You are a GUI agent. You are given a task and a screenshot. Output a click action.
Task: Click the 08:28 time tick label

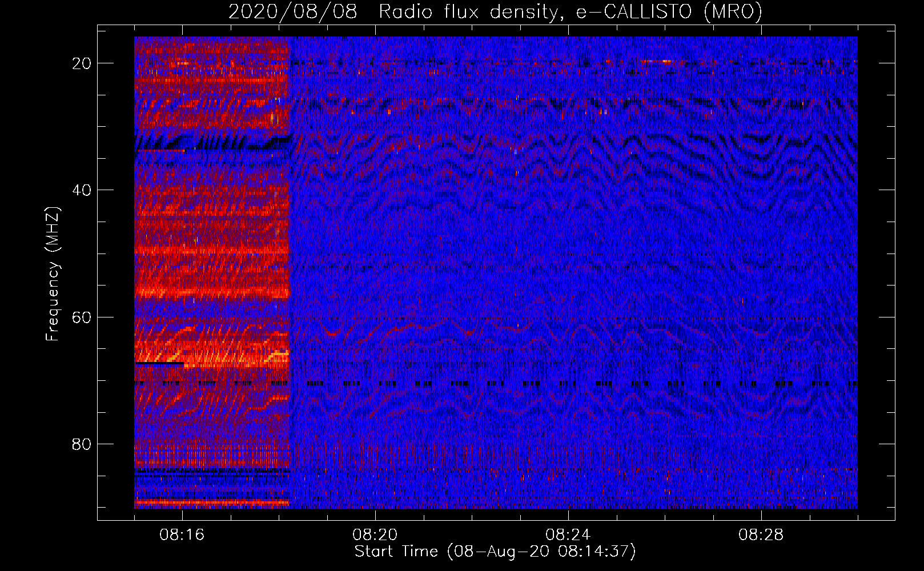(761, 535)
